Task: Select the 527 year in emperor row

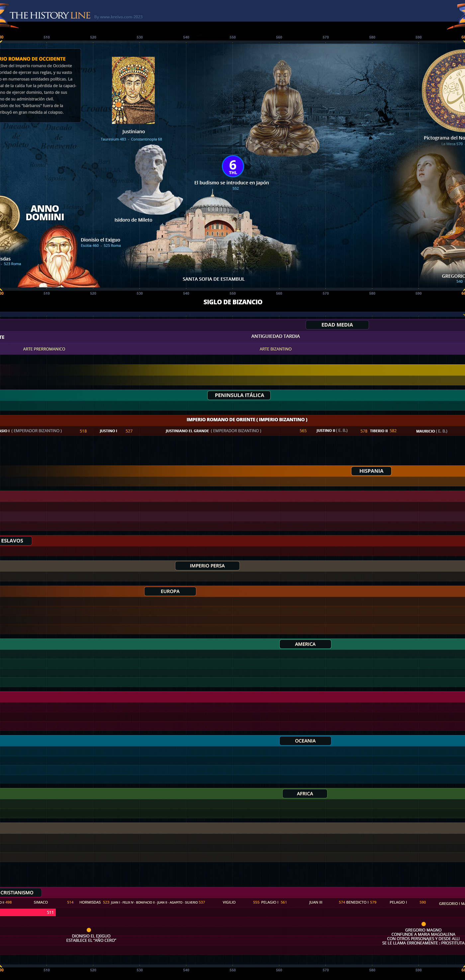Action: click(129, 431)
